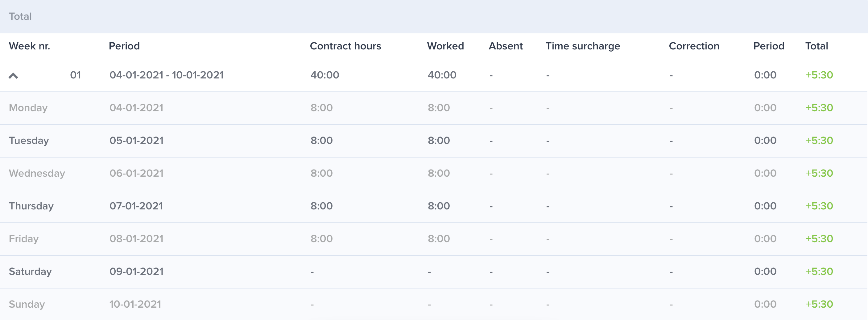Image resolution: width=868 pixels, height=320 pixels.
Task: Click week 01 worked 40:00 value
Action: [x=442, y=75]
